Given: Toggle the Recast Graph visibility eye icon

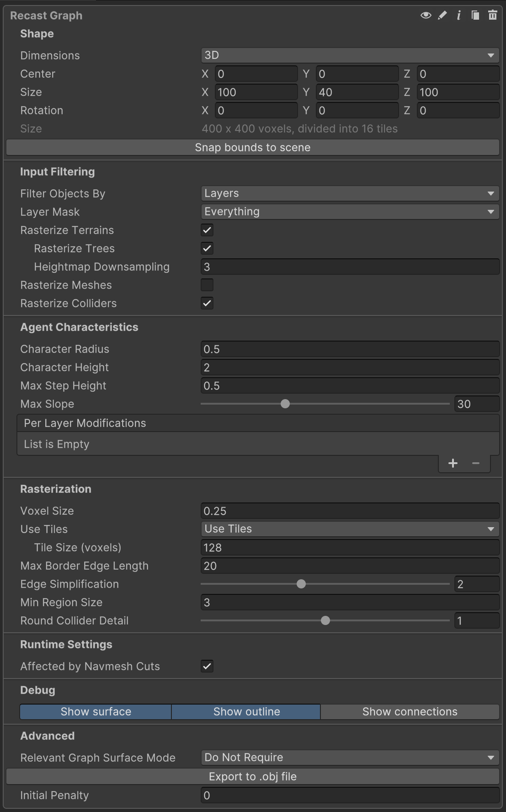Looking at the screenshot, I should click(x=425, y=15).
